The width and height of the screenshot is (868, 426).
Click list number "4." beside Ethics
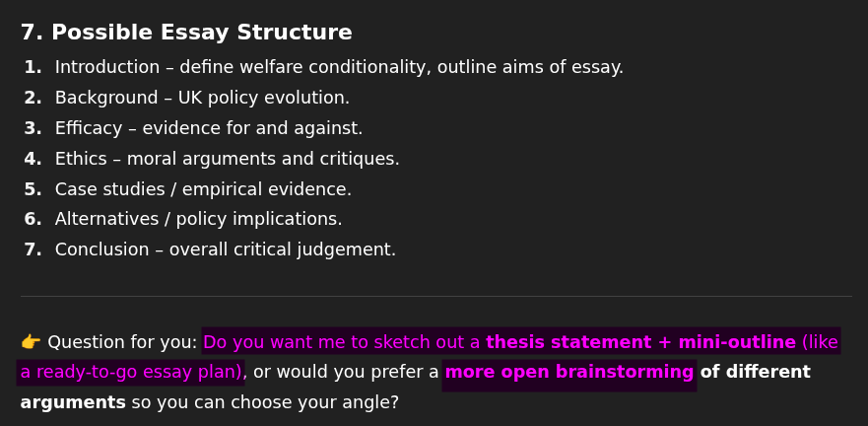(33, 160)
